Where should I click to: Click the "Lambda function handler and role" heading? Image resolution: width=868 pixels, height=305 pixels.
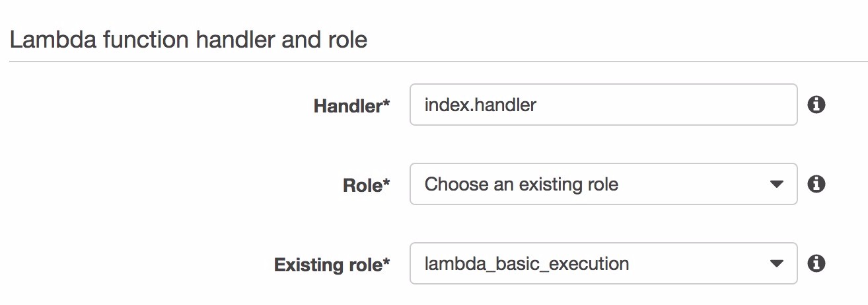click(x=188, y=40)
